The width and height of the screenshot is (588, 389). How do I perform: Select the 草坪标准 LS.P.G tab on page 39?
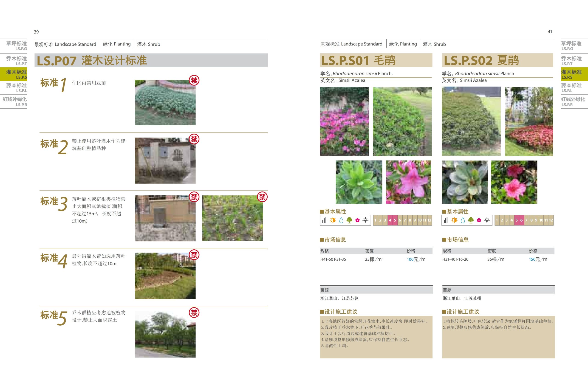[16, 46]
